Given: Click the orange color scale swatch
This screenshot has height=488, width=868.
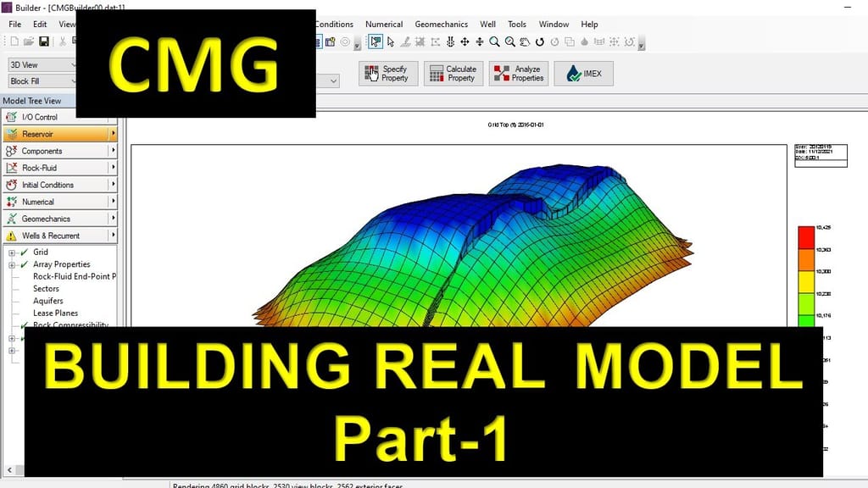Looking at the screenshot, I should pos(806,260).
